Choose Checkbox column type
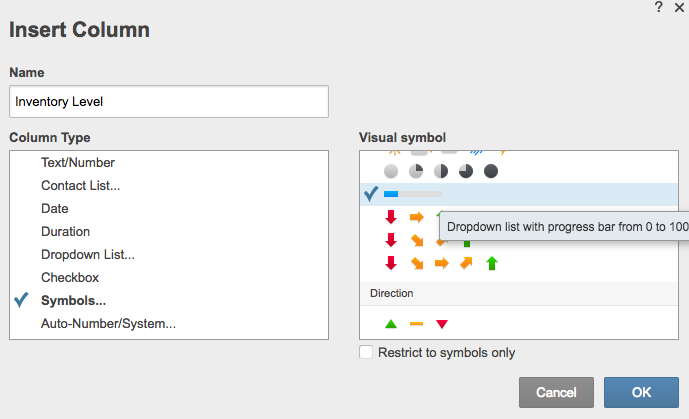The height and width of the screenshot is (419, 689). (x=71, y=277)
